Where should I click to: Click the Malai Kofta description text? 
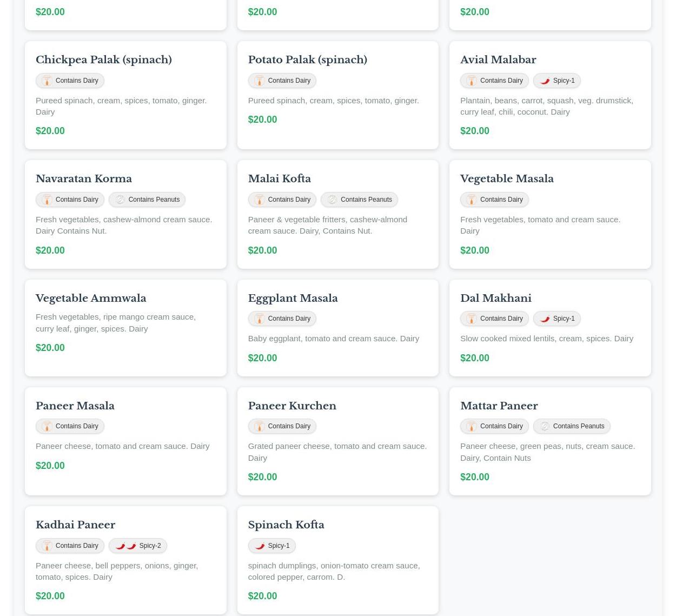coord(327,225)
